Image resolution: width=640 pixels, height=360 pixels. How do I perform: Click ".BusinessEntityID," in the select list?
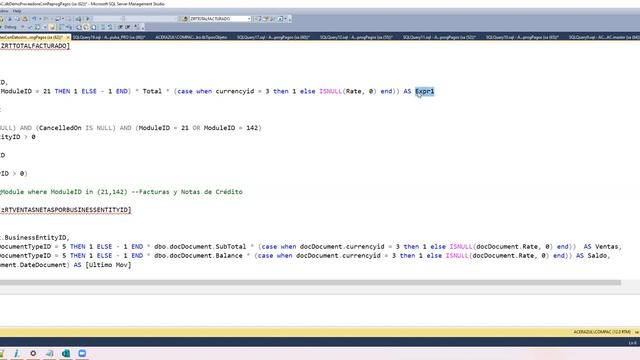pyautogui.click(x=35, y=238)
